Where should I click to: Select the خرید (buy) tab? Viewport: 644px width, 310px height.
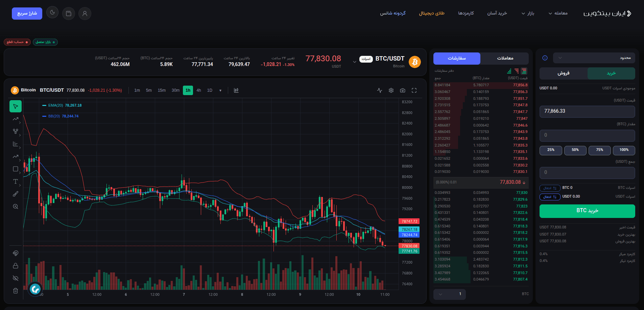click(x=611, y=73)
